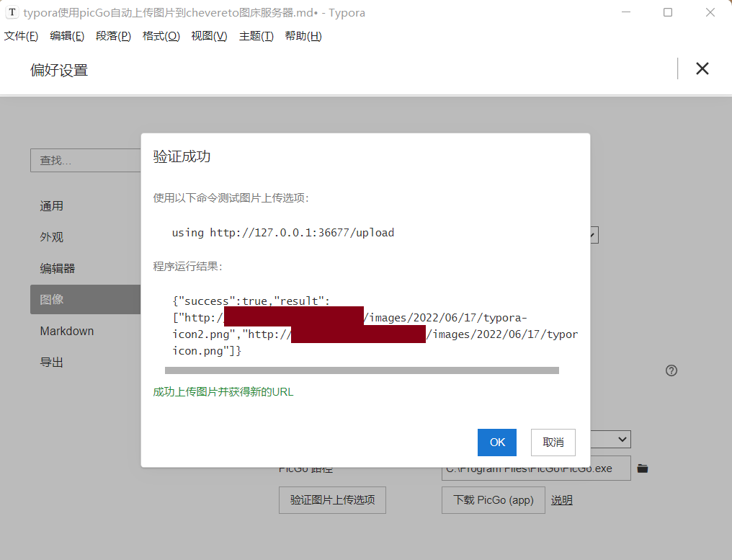Screen dimensions: 732x560
Task: Click the question mark help icon
Action: 671,370
